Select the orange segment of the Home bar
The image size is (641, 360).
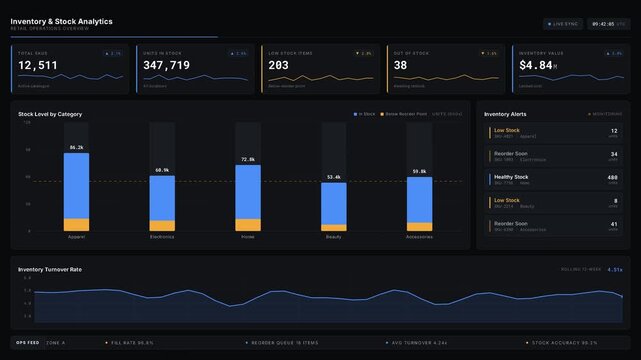(248, 225)
